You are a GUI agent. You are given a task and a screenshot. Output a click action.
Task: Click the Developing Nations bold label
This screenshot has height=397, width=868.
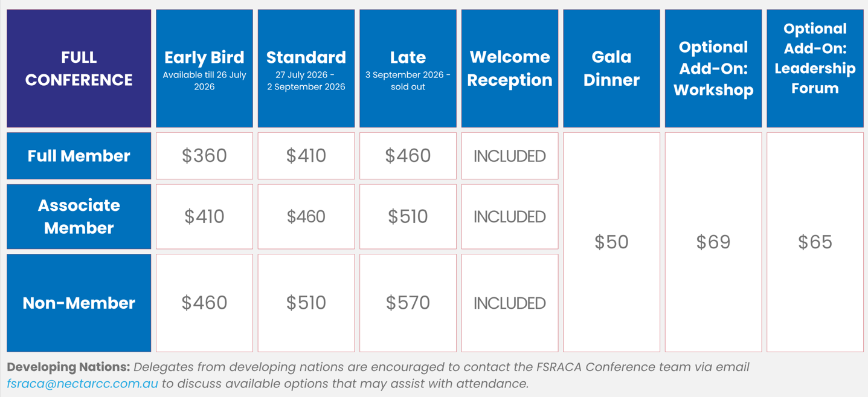[68, 367]
